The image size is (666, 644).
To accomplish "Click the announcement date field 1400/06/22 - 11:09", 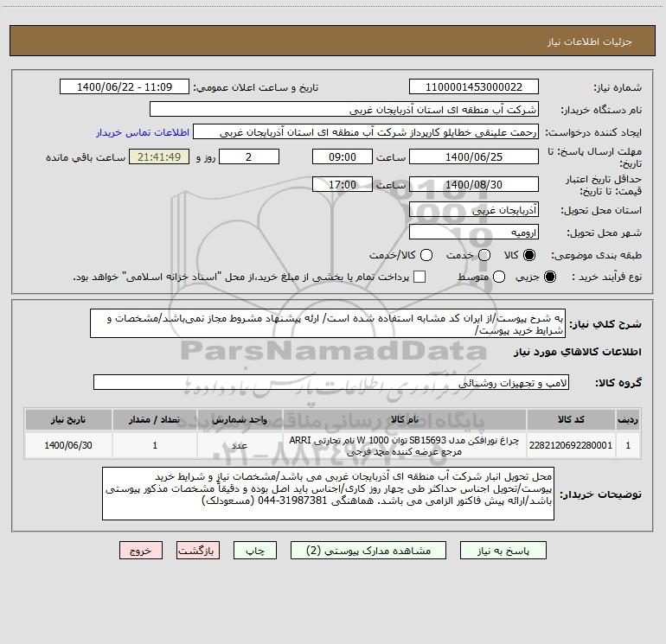I will pyautogui.click(x=125, y=87).
